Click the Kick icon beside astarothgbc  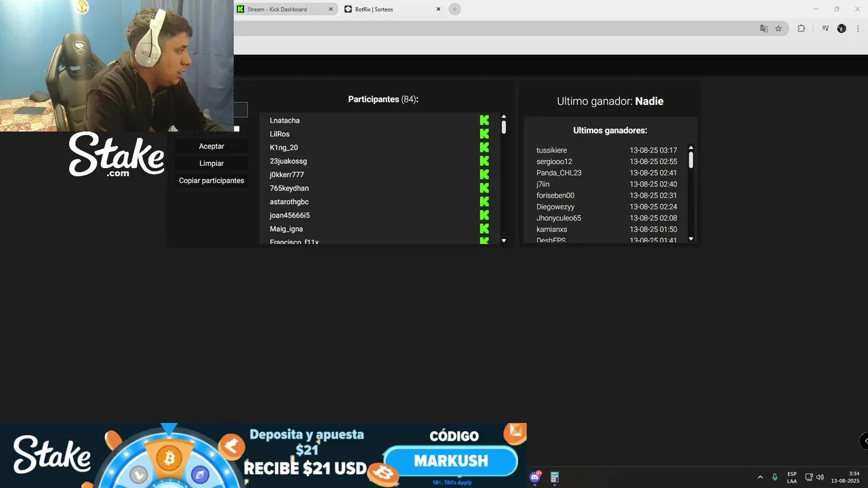(x=484, y=201)
